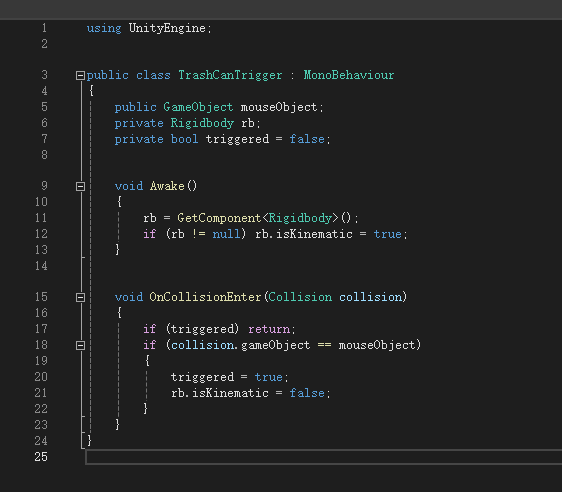The width and height of the screenshot is (562, 492).
Task: Click the mouseObject field declaration
Action: pyautogui.click(x=279, y=107)
